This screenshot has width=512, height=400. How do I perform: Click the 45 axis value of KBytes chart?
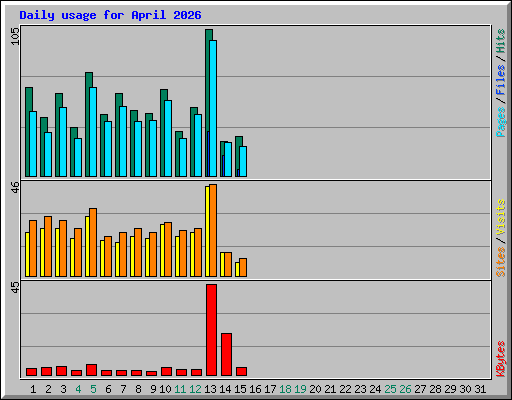click(15, 287)
